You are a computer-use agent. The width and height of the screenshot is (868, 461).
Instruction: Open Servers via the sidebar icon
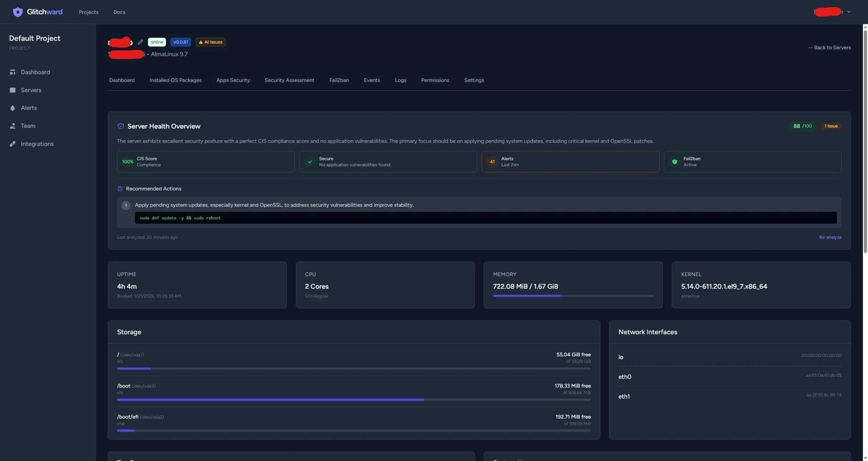13,90
